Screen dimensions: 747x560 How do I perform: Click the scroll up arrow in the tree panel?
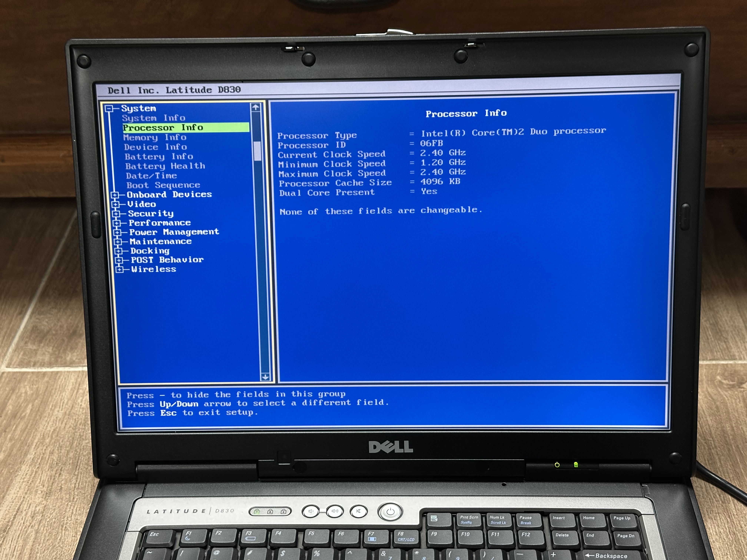[x=256, y=108]
